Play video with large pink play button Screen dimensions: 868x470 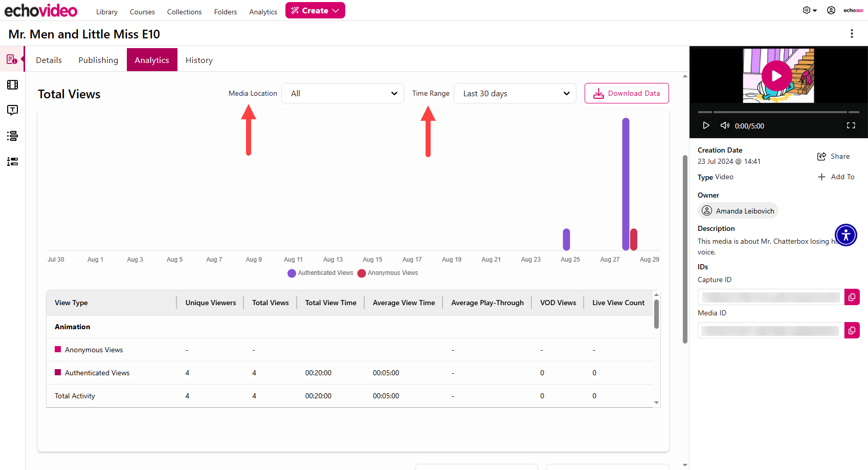(x=776, y=76)
